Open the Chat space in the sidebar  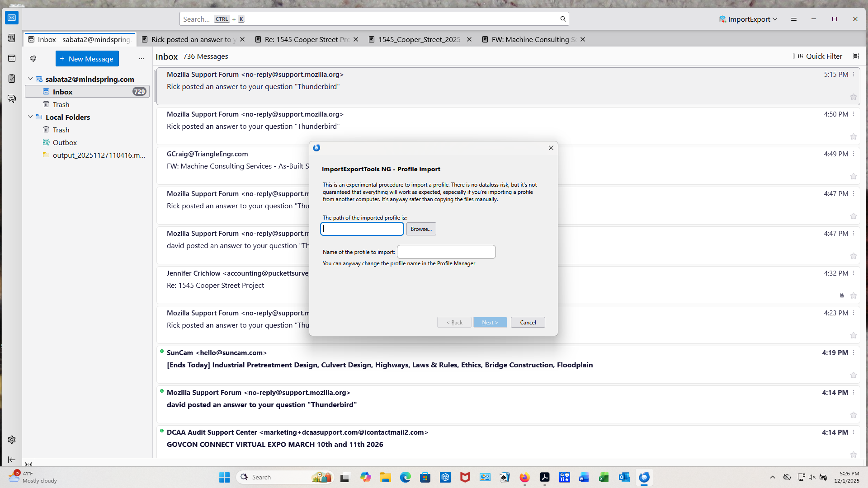point(12,99)
